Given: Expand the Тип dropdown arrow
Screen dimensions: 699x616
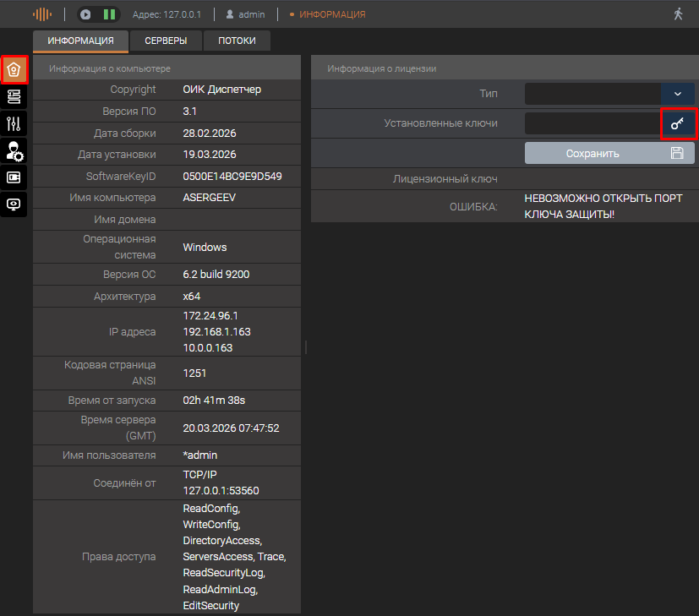Looking at the screenshot, I should click(x=677, y=94).
